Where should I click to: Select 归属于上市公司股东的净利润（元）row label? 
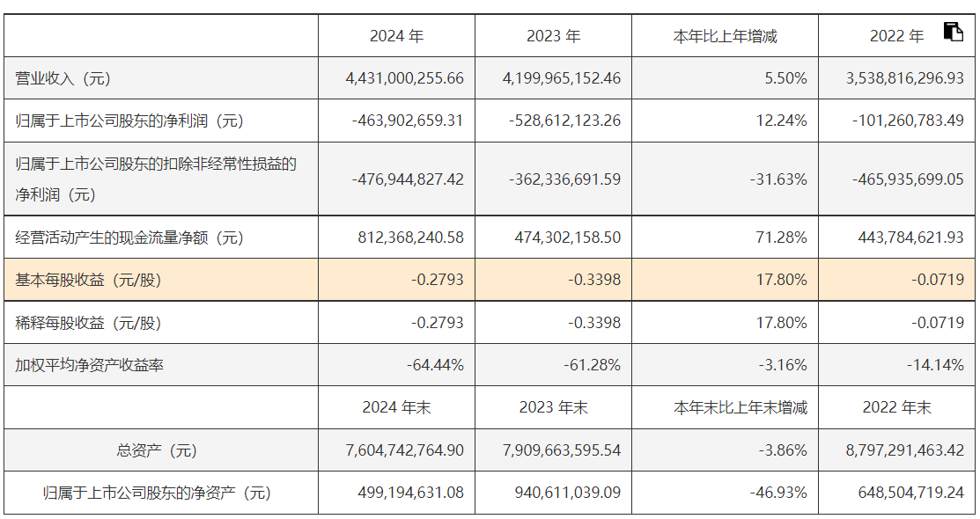tap(129, 121)
